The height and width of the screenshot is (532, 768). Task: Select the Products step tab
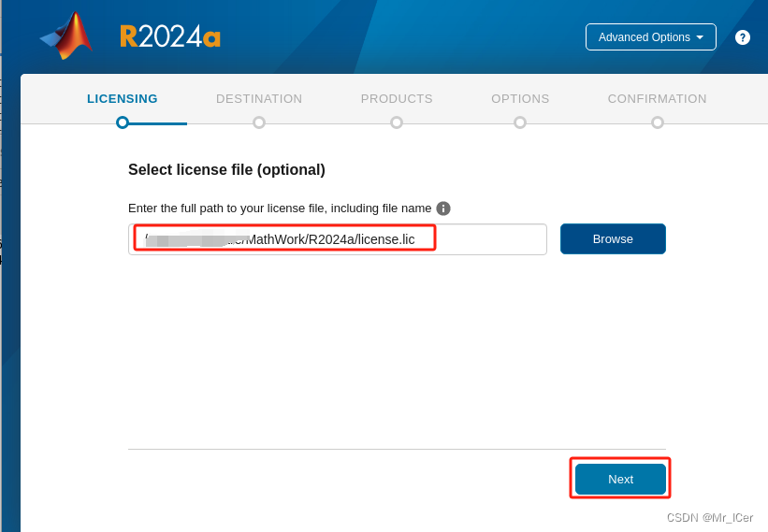(397, 99)
